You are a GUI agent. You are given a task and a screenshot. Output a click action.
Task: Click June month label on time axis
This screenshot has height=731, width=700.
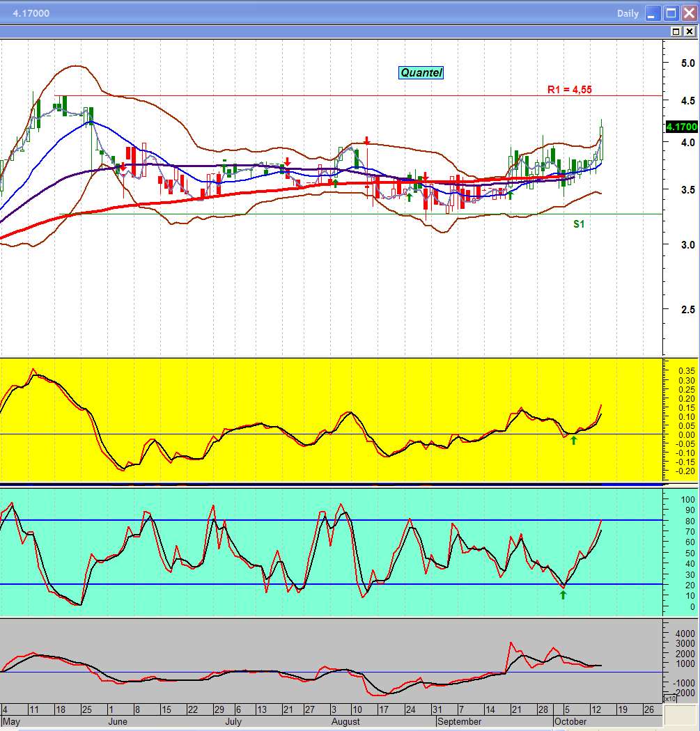118,722
